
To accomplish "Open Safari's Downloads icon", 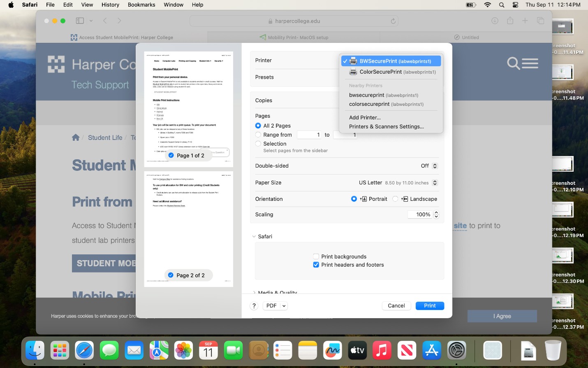I will tap(495, 20).
